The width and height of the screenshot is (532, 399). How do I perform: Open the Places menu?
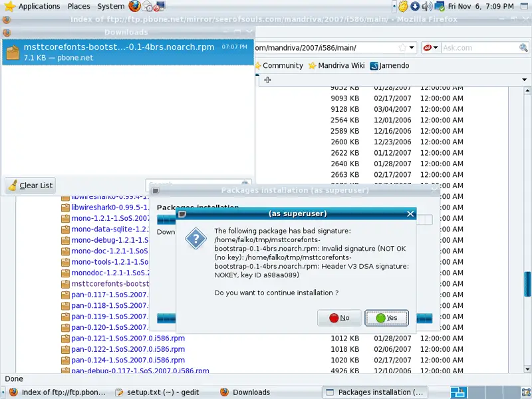(78, 6)
